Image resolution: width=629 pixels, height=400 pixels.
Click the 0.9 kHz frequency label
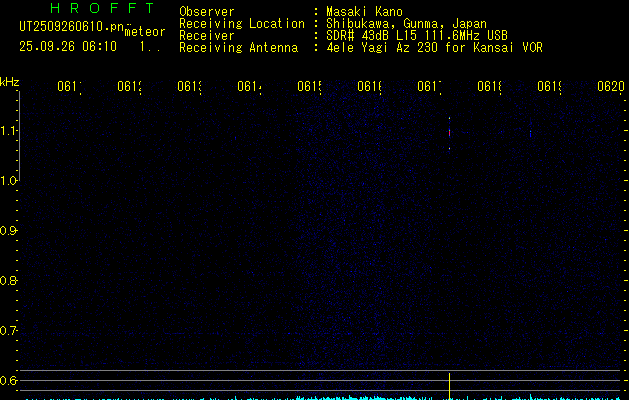8,230
